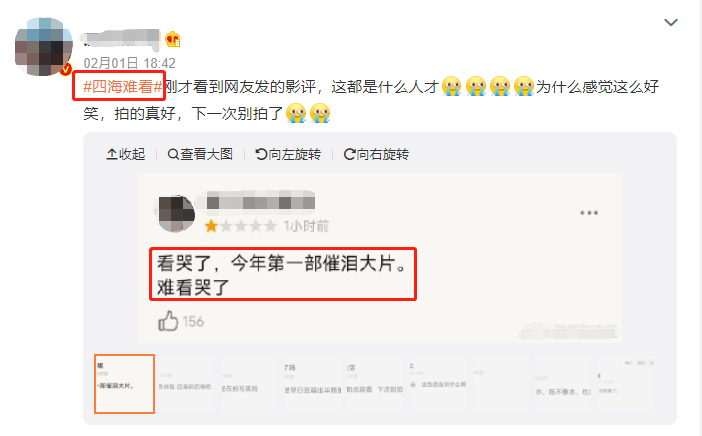Click the one-star rating stars
The image size is (702, 436).
(240, 226)
